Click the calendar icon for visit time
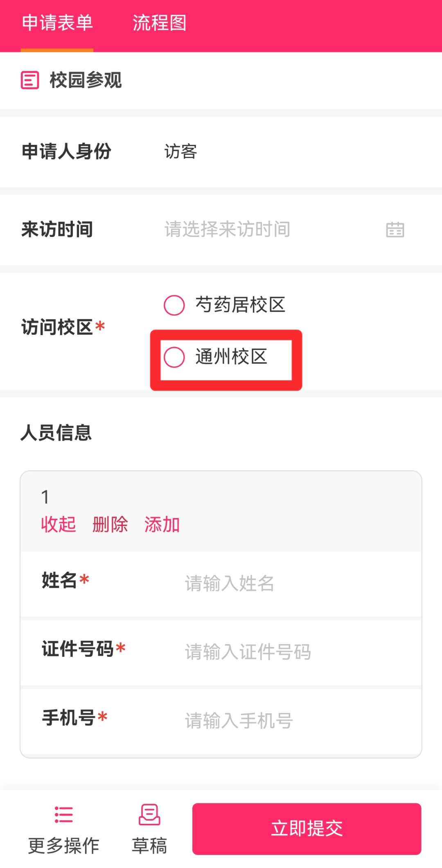 click(395, 230)
